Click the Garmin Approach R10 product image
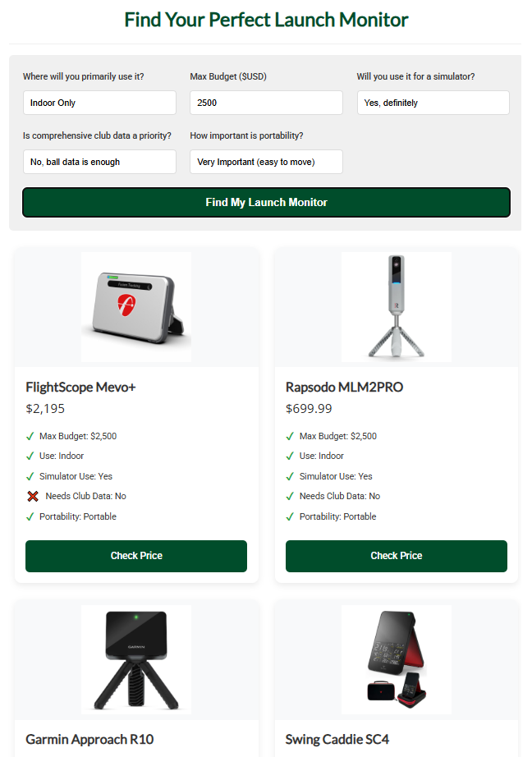This screenshot has height=757, width=532. coord(136,659)
